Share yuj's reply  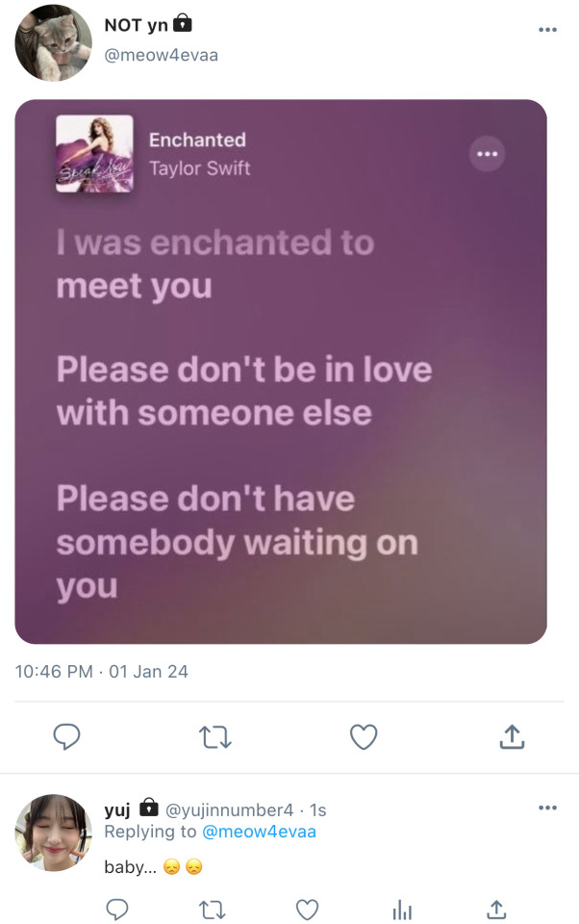pos(496,909)
